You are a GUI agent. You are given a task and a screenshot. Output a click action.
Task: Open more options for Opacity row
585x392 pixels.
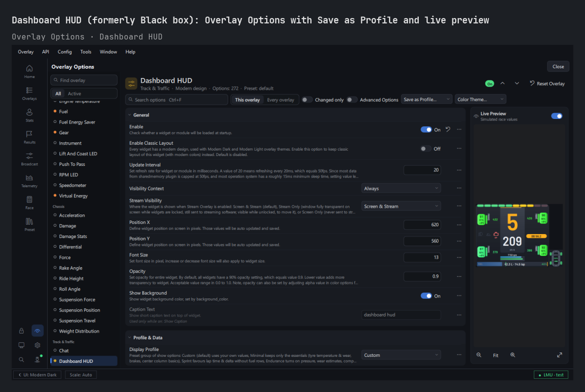coord(459,276)
